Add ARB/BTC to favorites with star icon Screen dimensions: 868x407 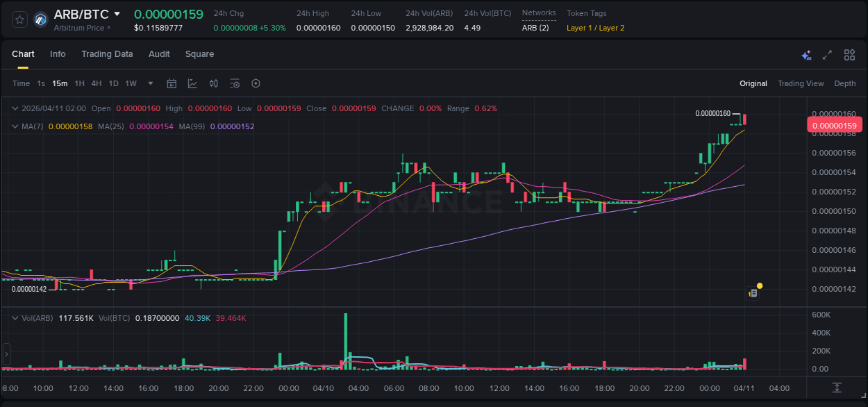point(19,19)
